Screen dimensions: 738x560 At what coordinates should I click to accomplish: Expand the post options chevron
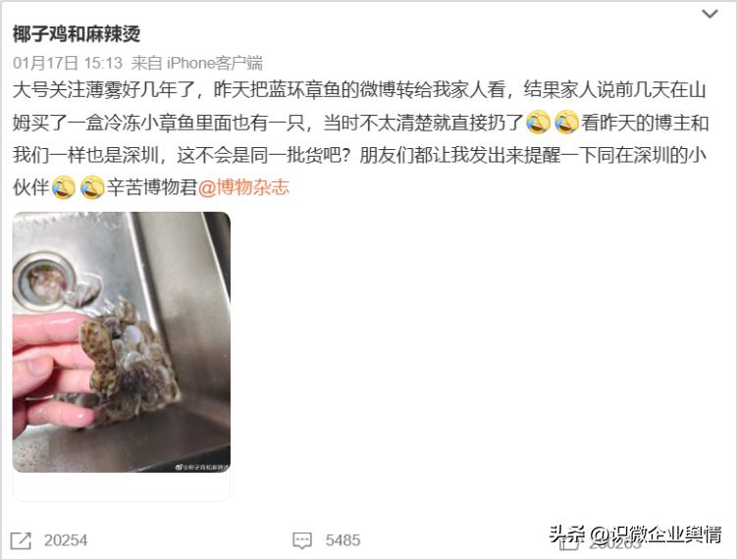(710, 14)
